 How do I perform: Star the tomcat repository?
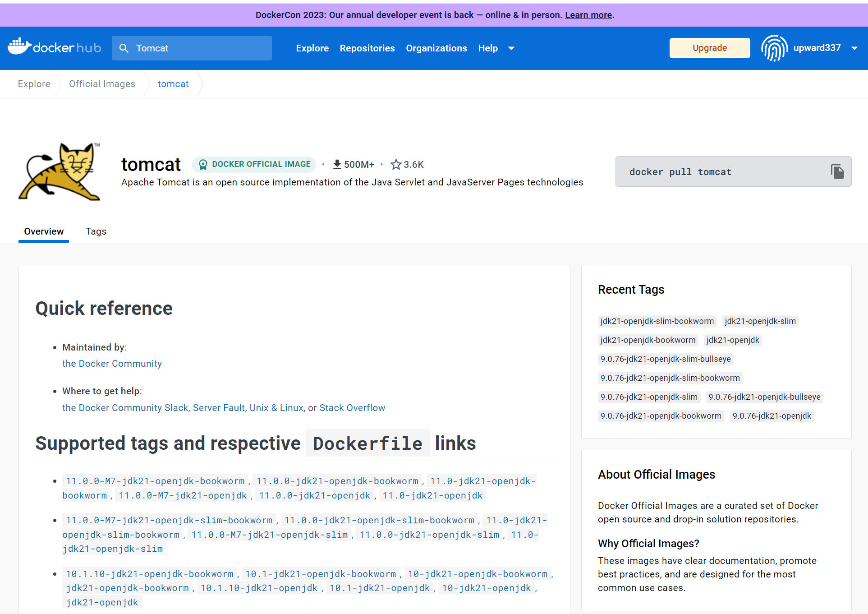coord(396,164)
